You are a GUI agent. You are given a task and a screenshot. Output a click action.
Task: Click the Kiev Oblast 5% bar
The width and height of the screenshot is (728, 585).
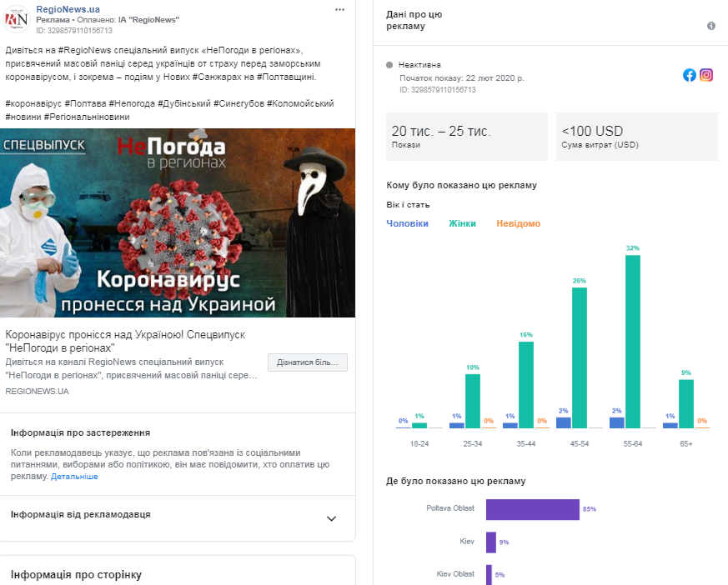tap(489, 575)
